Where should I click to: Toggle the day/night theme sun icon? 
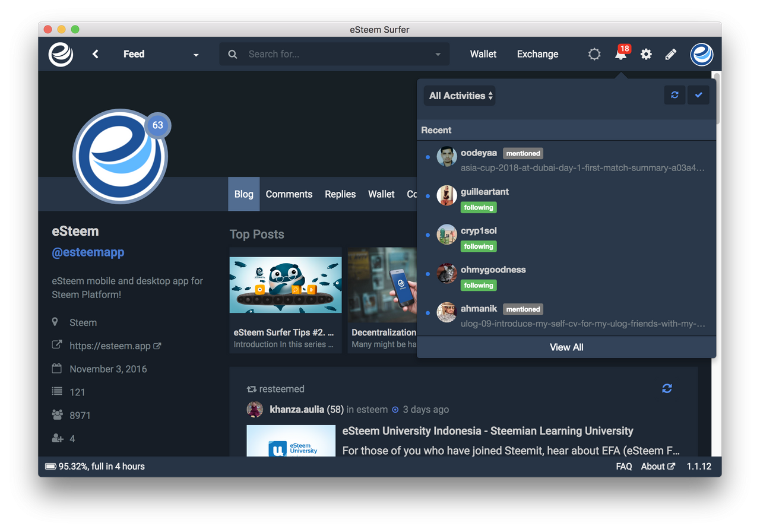(594, 54)
